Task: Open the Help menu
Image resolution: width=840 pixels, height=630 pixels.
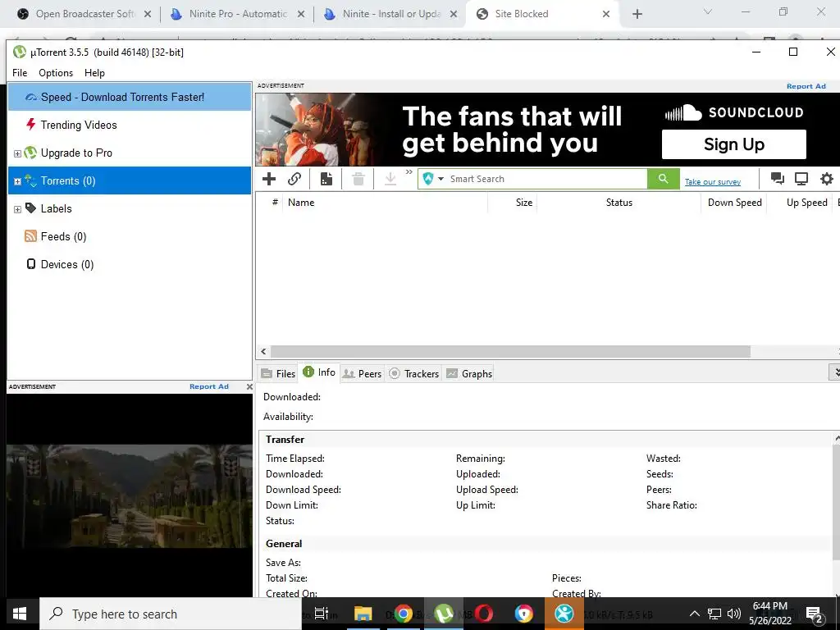Action: point(94,73)
